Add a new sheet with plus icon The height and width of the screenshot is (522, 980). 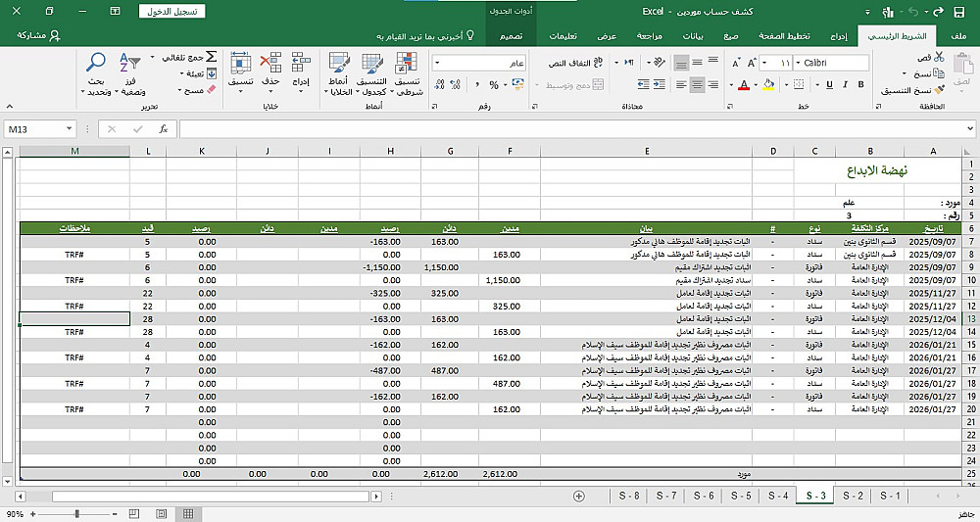579,496
